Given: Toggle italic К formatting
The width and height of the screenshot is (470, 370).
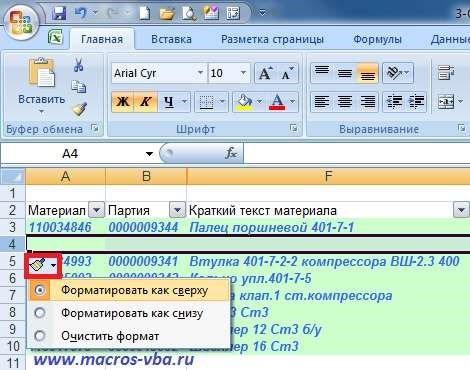Looking at the screenshot, I should (146, 101).
